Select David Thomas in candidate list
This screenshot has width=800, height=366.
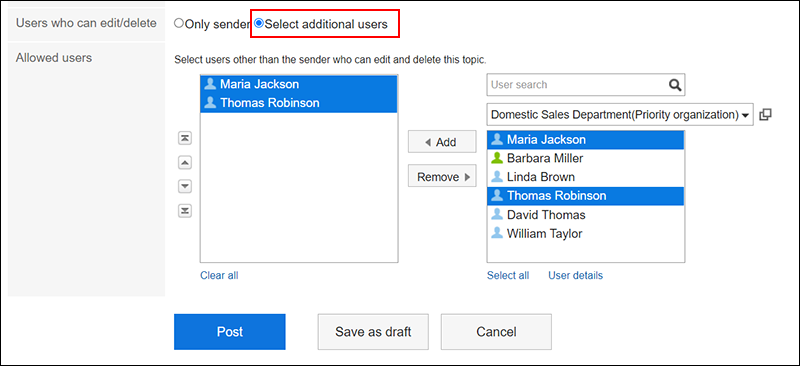tap(586, 215)
